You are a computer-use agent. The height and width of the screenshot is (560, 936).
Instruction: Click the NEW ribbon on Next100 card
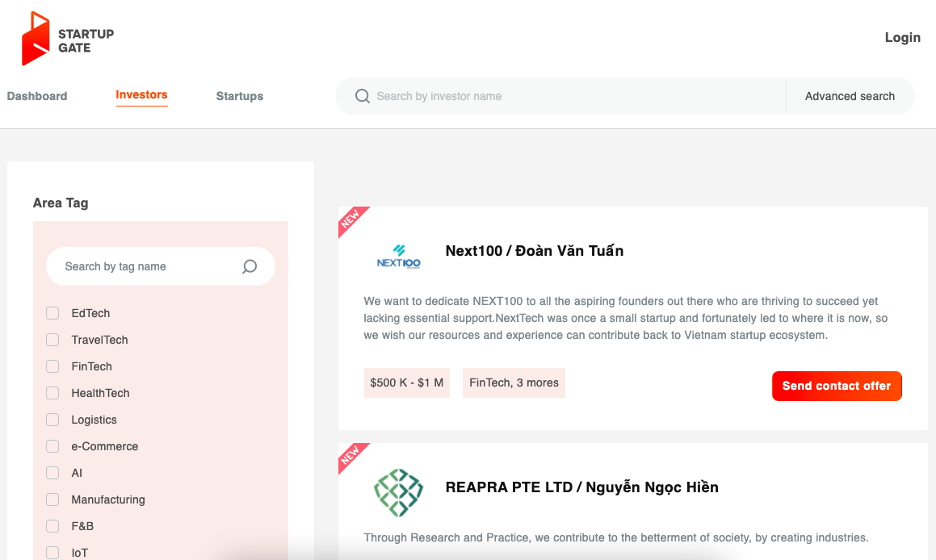coord(350,219)
